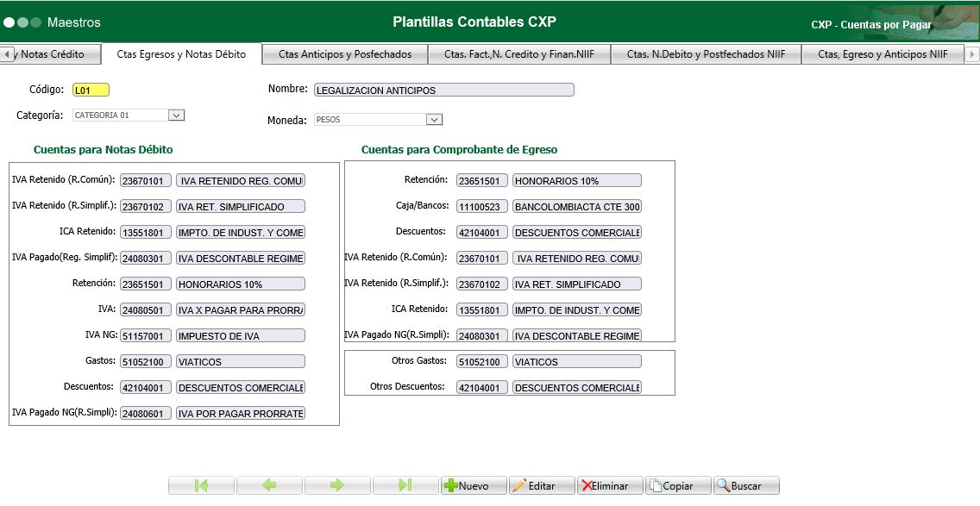Open the Moneda dropdown
This screenshot has height=506, width=980.
(435, 119)
